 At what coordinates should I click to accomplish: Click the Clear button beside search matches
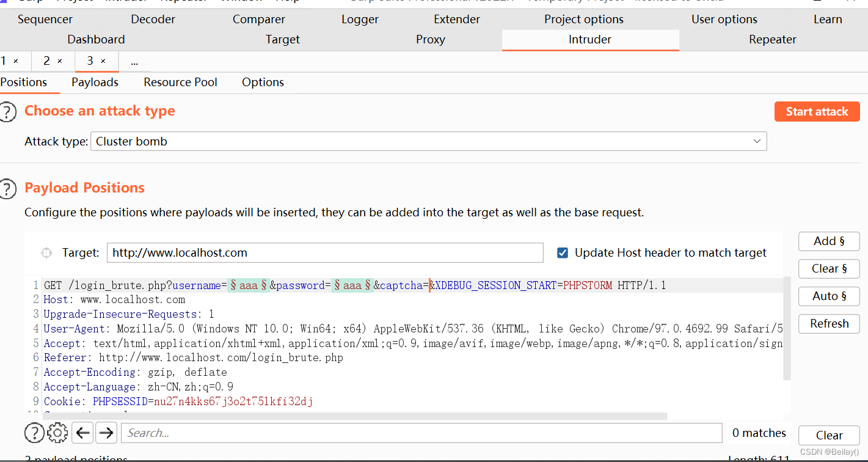tap(829, 435)
